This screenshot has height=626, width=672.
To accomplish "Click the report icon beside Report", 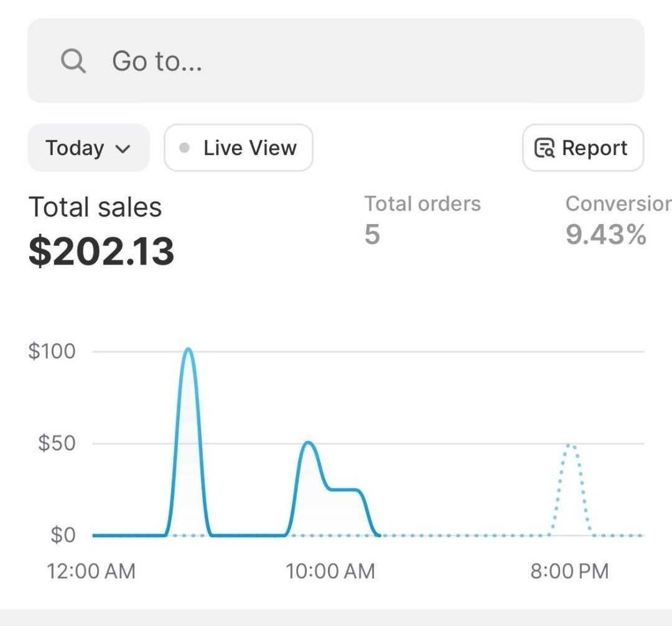I will [x=544, y=148].
